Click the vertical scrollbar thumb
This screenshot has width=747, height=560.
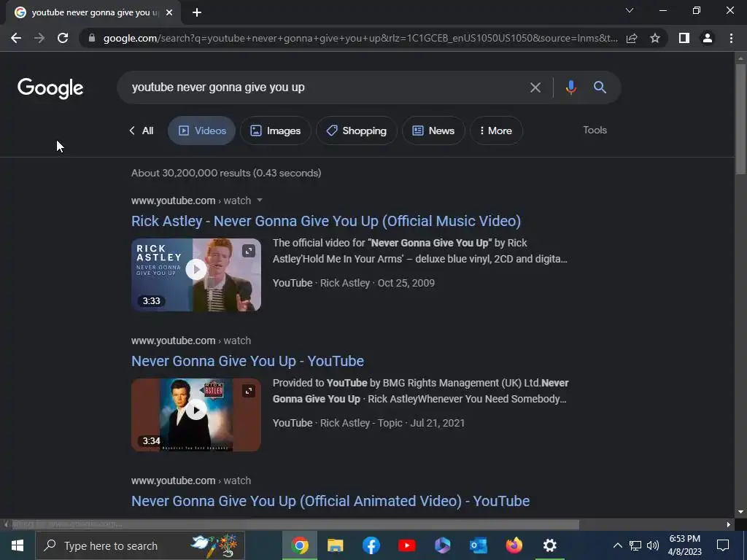pos(740,119)
